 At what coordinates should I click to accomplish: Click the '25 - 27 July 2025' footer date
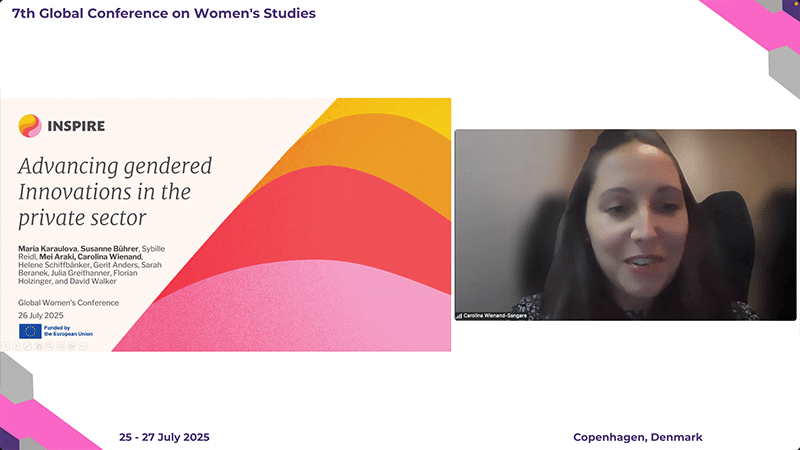point(164,438)
